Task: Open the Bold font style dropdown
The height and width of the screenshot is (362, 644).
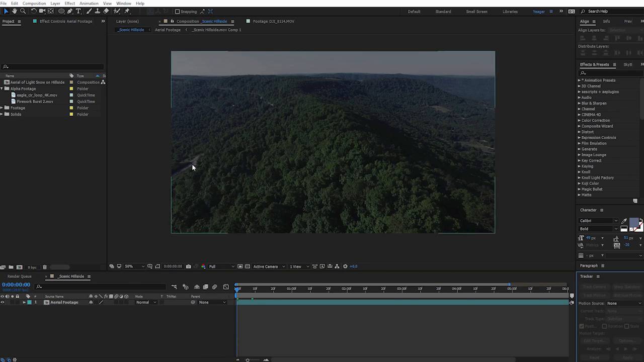Action: click(599, 229)
